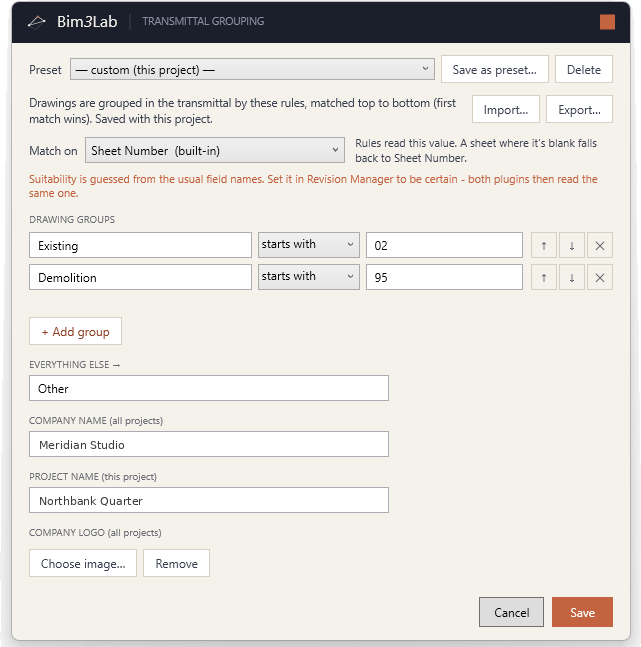Click the DRAWING GROUPS heading
The image size is (641, 647).
click(72, 220)
